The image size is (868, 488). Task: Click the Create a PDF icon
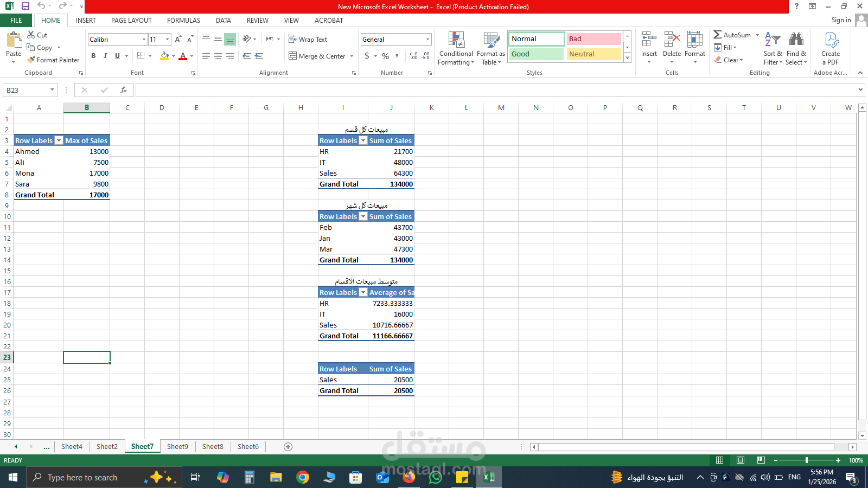830,48
